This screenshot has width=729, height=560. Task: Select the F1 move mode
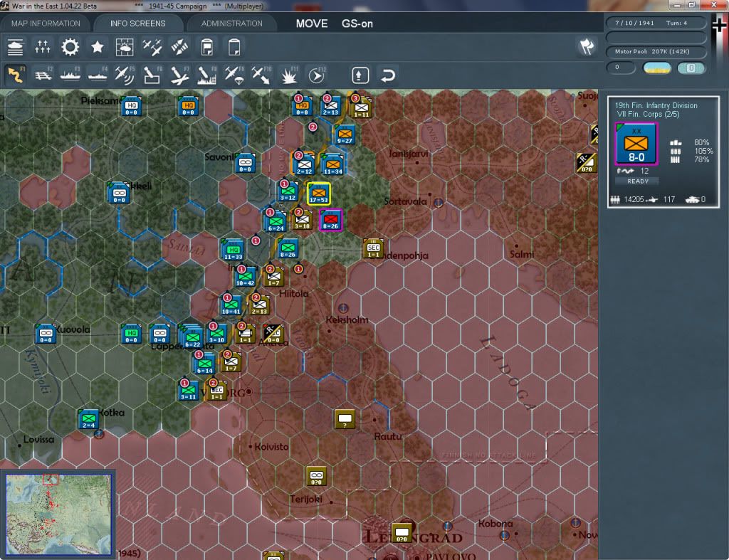[16, 75]
